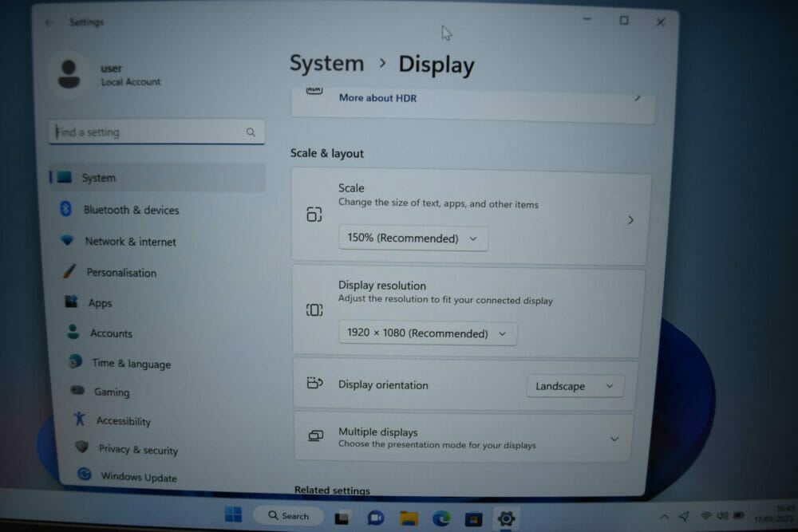Click the Related settings heading
Screen dimensions: 798x532
coord(332,491)
